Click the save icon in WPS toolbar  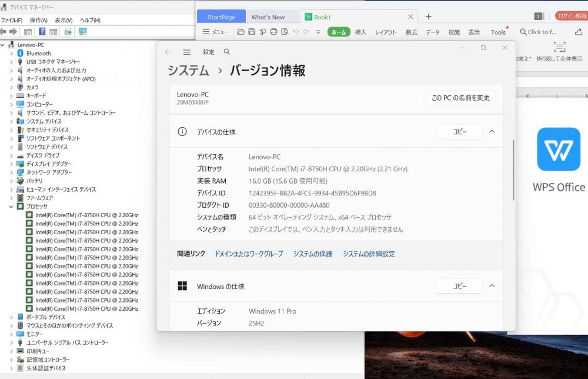point(252,32)
